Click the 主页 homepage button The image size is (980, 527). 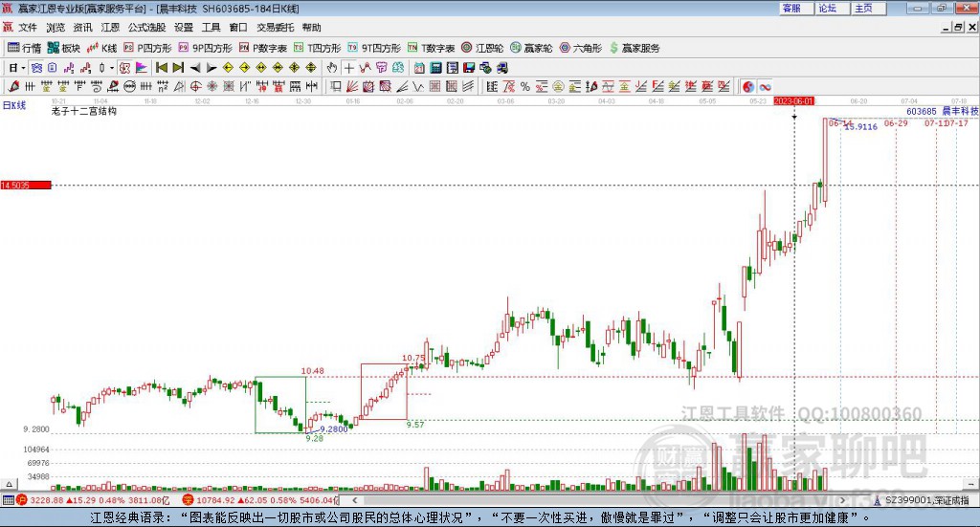[x=869, y=8]
